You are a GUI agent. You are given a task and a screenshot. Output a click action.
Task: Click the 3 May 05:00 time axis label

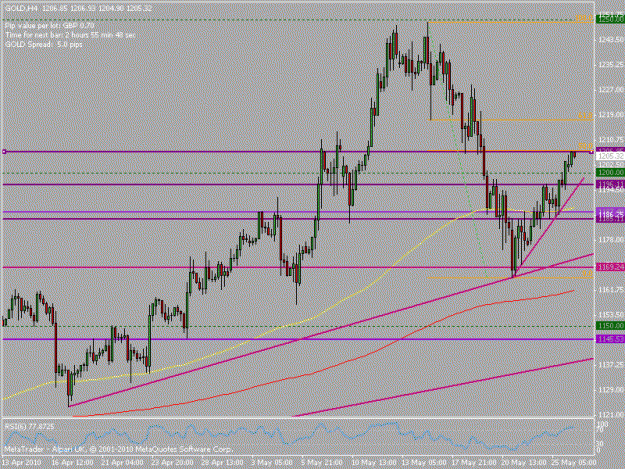272,463
